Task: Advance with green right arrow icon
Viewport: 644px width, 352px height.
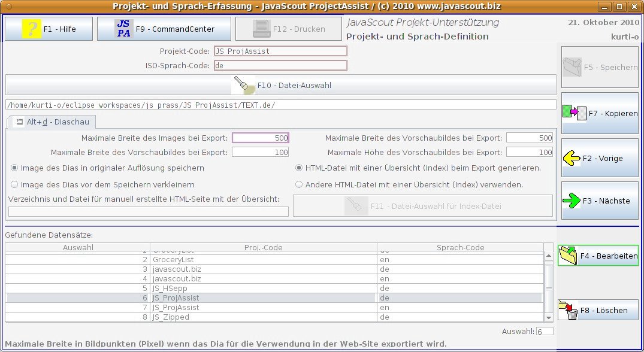Action: pos(572,201)
